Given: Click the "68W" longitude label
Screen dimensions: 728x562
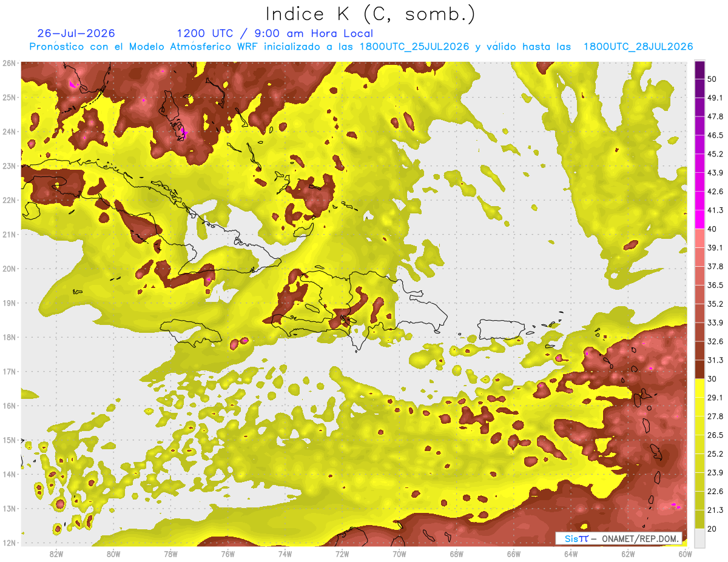Looking at the screenshot, I should click(456, 554).
